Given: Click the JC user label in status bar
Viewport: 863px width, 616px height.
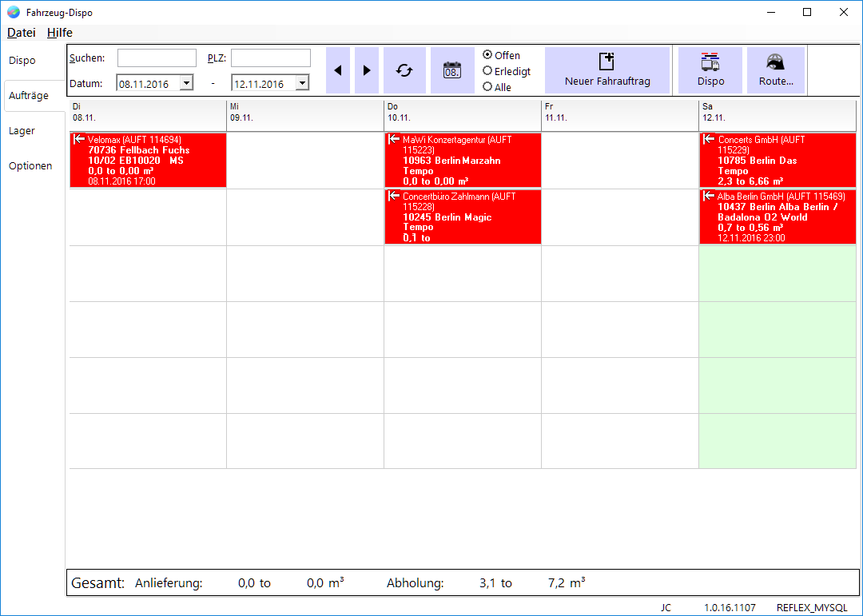Looking at the screenshot, I should point(666,608).
